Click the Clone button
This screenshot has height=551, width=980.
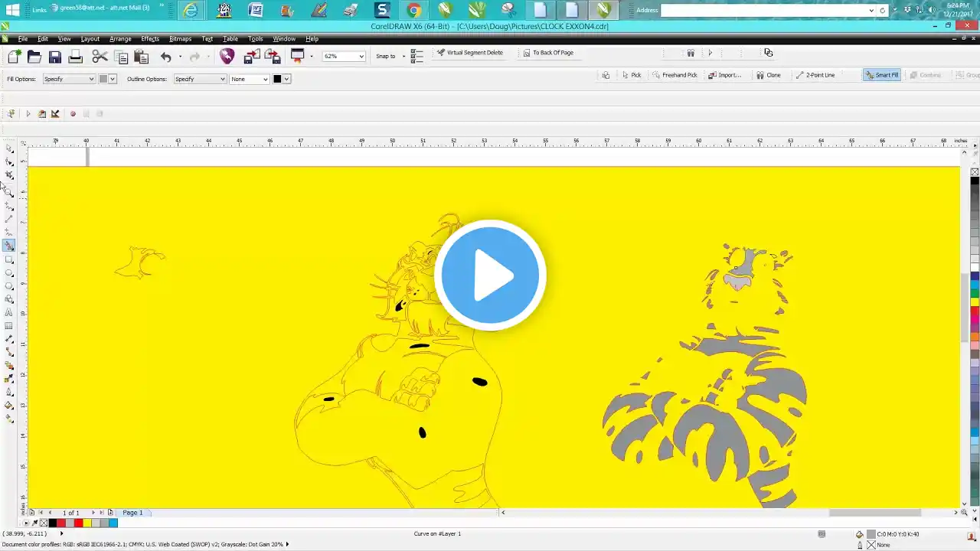point(769,75)
